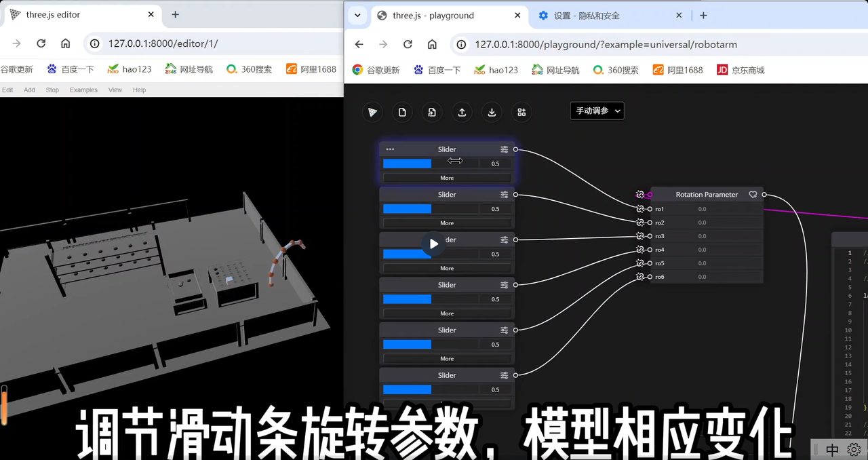The image size is (868, 460).
Task: Click the playground address bar URL
Action: 606,44
